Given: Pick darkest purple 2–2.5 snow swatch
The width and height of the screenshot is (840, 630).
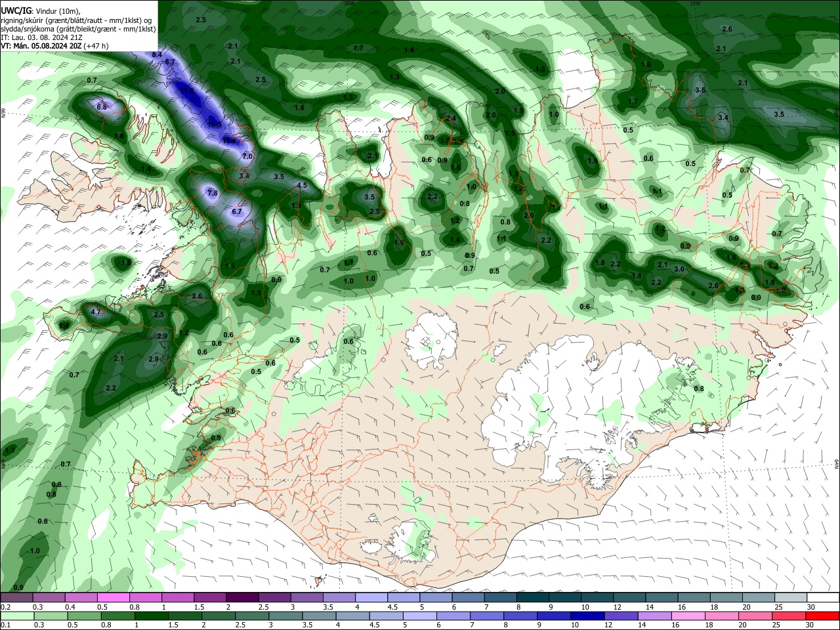Looking at the screenshot, I should (241, 598).
